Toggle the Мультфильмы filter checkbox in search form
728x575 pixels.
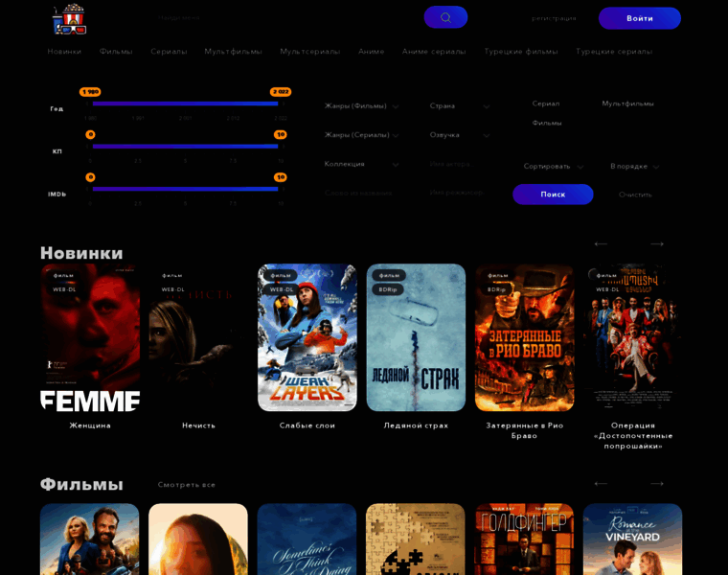627,103
